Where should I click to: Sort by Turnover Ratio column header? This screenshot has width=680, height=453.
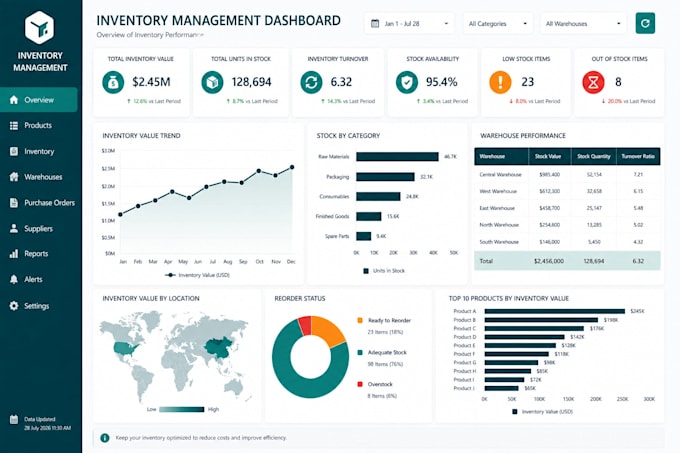638,156
